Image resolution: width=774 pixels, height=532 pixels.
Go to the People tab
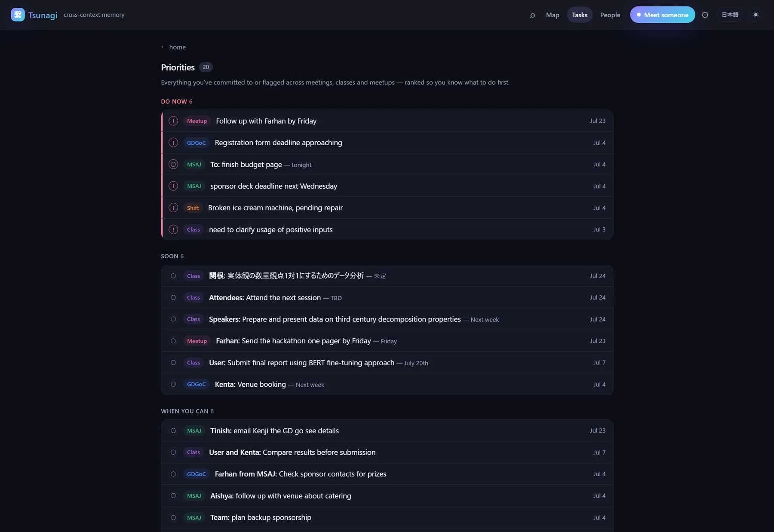[x=610, y=15]
